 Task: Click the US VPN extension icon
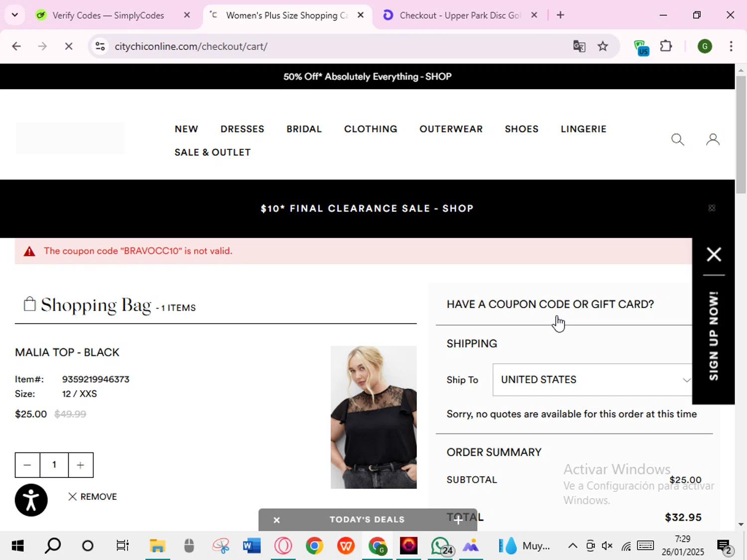641,47
